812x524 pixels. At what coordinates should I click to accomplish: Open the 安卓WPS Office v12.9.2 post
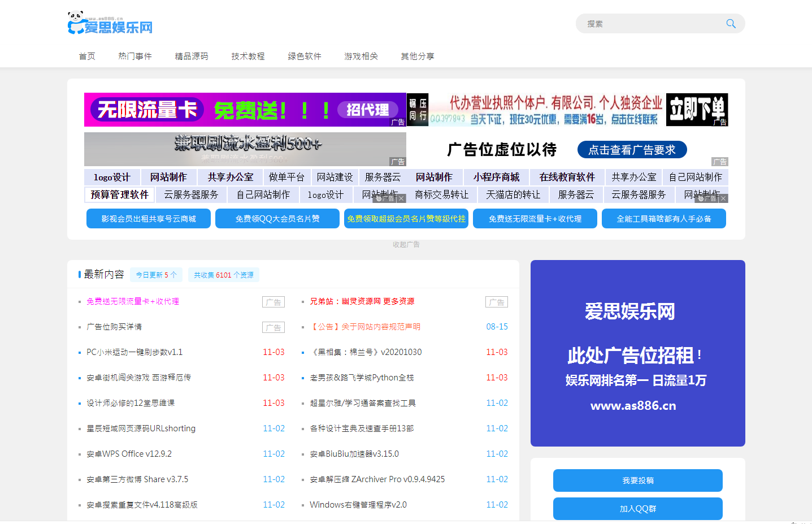click(129, 454)
